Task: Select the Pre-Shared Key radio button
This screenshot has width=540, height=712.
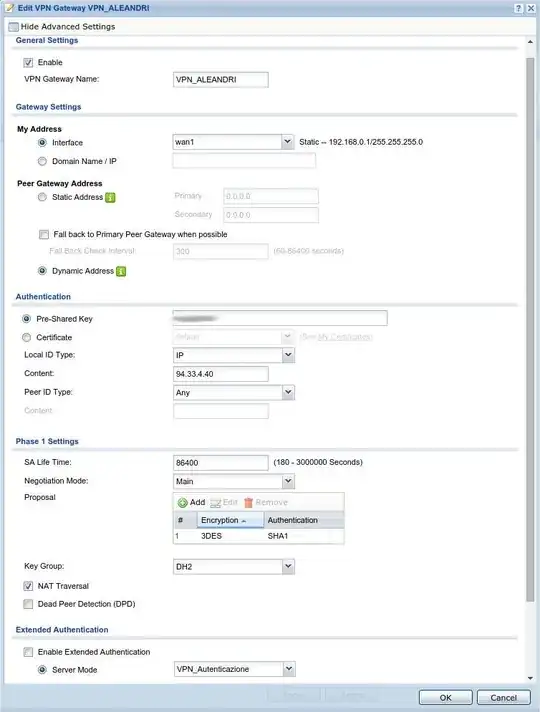Action: point(26,319)
